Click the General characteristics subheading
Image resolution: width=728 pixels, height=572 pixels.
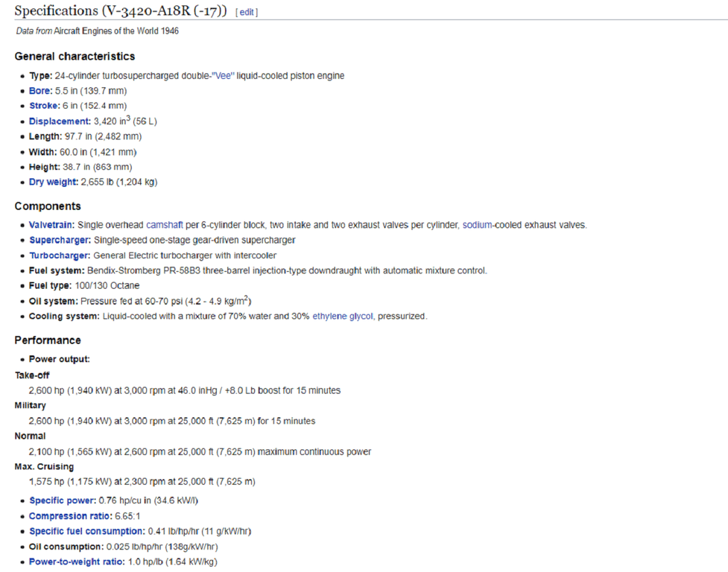coord(75,57)
